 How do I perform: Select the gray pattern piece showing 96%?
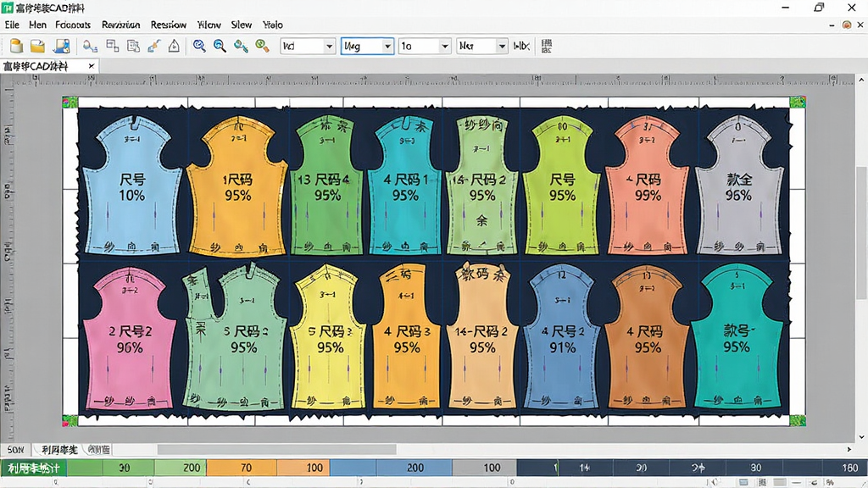[738, 186]
